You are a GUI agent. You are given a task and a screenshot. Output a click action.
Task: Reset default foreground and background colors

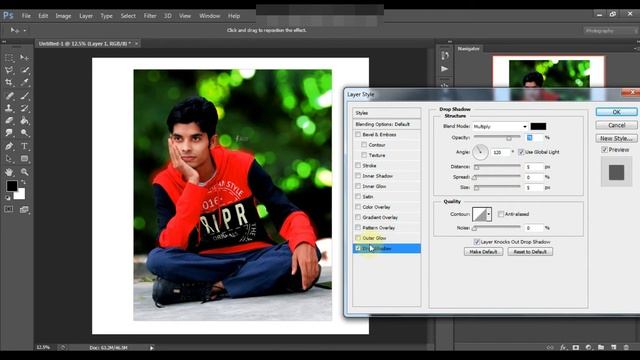(8, 198)
